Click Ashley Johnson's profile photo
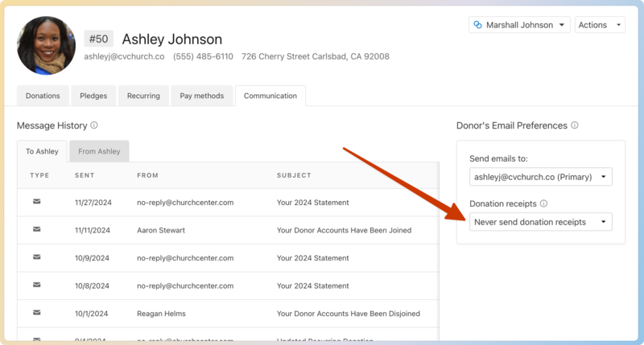 pyautogui.click(x=46, y=46)
